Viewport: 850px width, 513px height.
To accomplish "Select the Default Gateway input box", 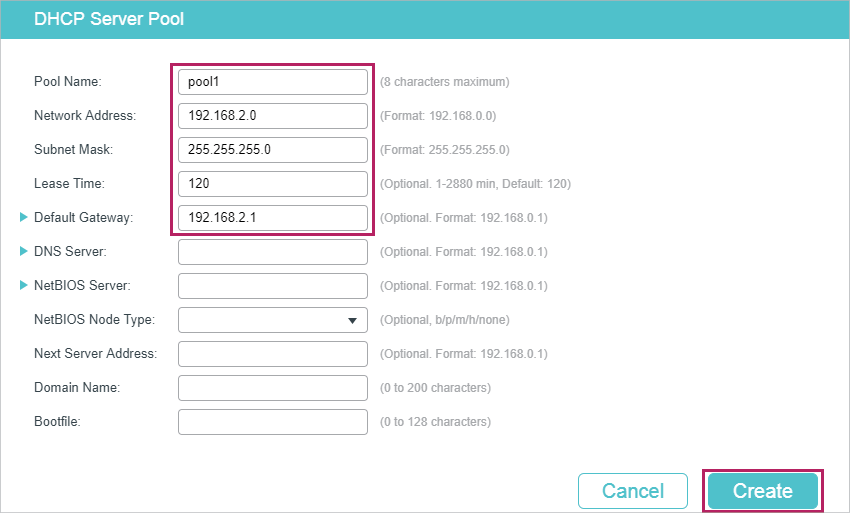I will (273, 217).
